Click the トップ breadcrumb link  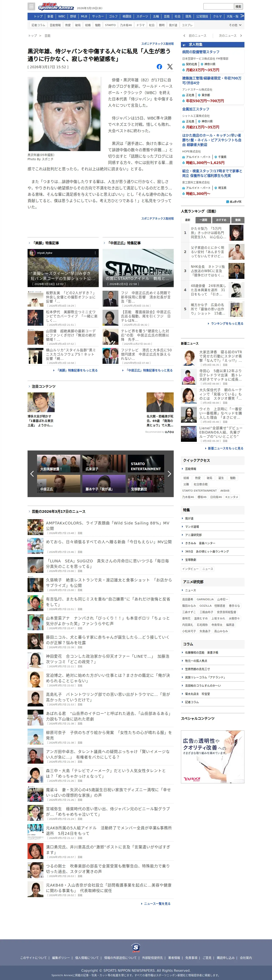pos(32,36)
